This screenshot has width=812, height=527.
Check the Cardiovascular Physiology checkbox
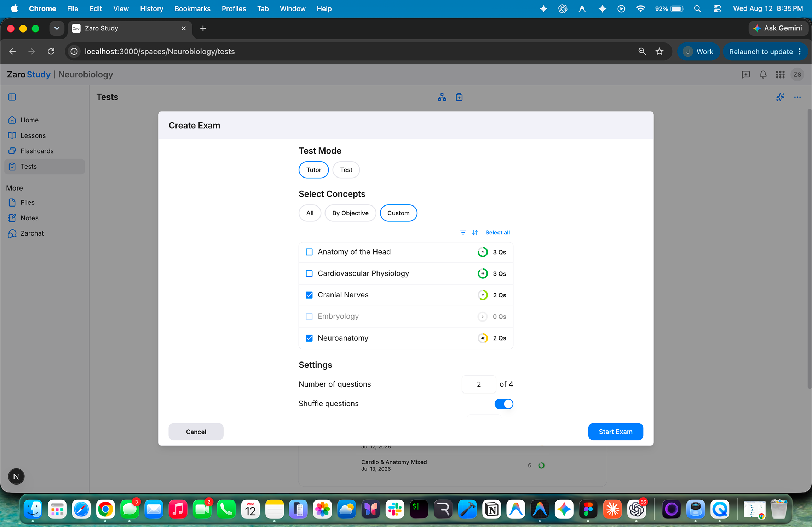[309, 274]
